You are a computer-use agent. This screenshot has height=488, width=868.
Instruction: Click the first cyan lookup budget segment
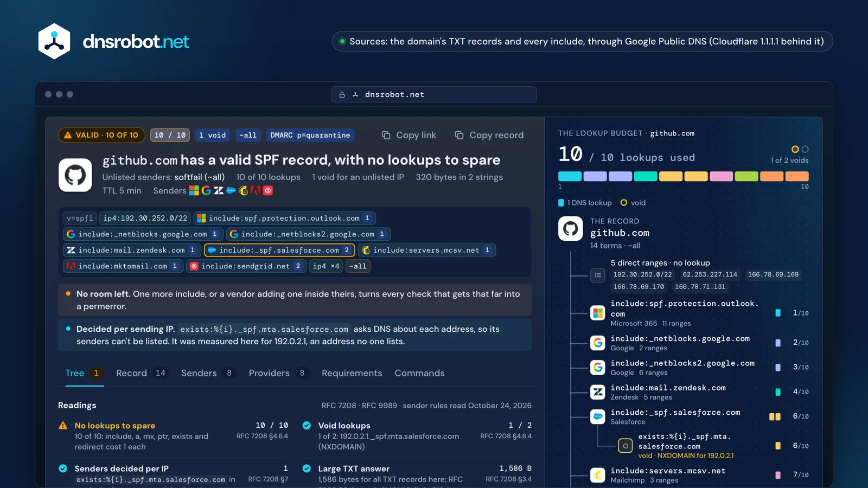(x=570, y=176)
